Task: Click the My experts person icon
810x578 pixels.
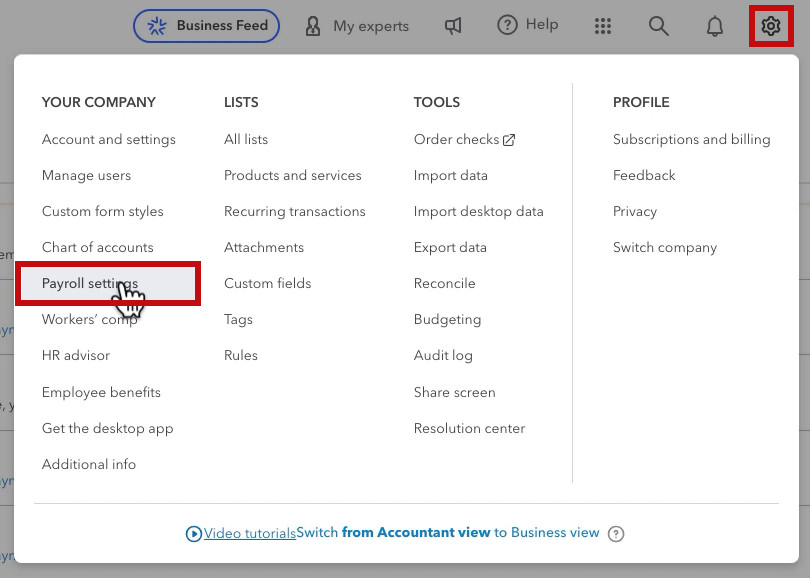Action: point(313,26)
